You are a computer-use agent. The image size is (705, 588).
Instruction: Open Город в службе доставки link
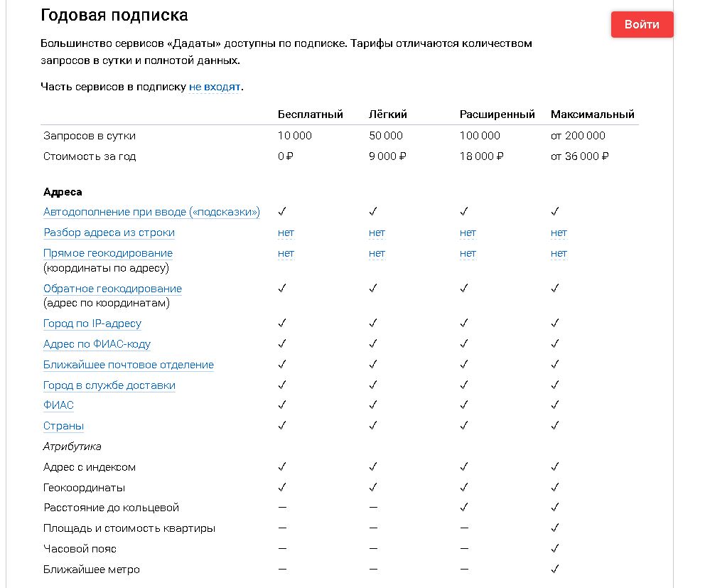(109, 385)
